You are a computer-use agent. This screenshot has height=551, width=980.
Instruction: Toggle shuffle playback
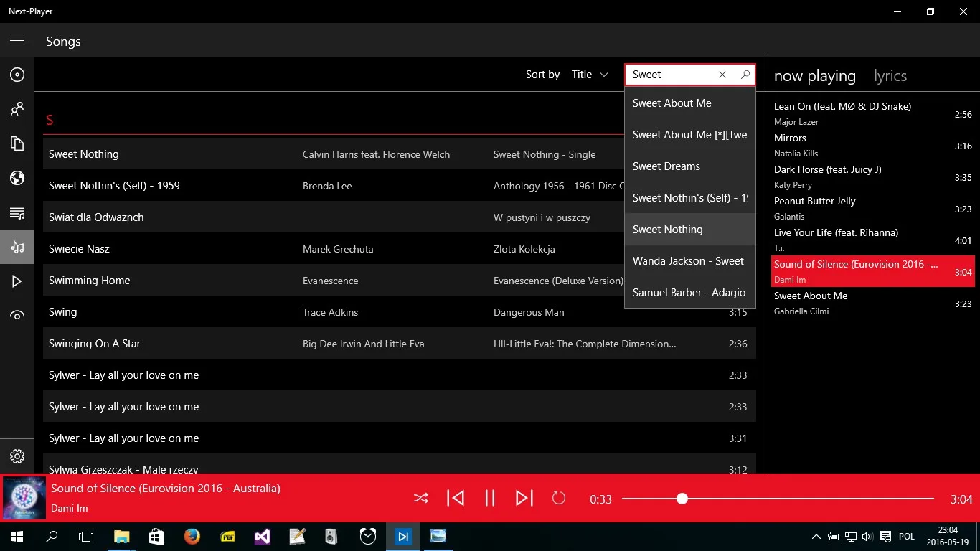click(x=421, y=498)
